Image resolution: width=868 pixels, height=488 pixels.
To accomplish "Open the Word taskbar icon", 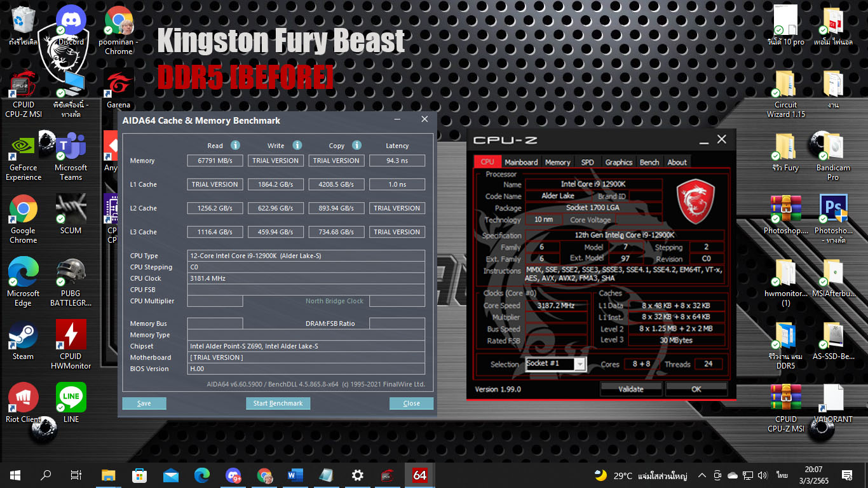I will tap(295, 475).
